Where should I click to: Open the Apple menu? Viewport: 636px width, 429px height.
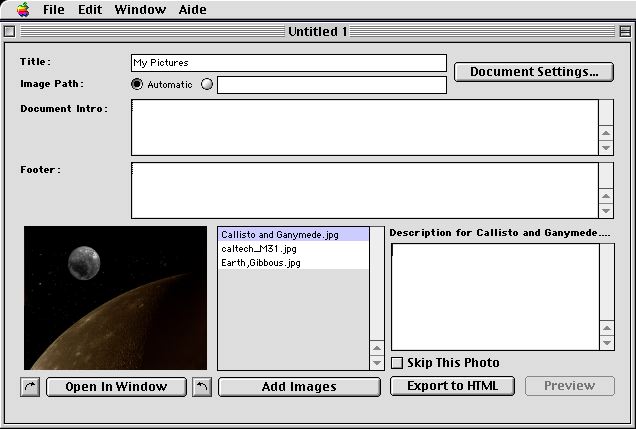(23, 9)
